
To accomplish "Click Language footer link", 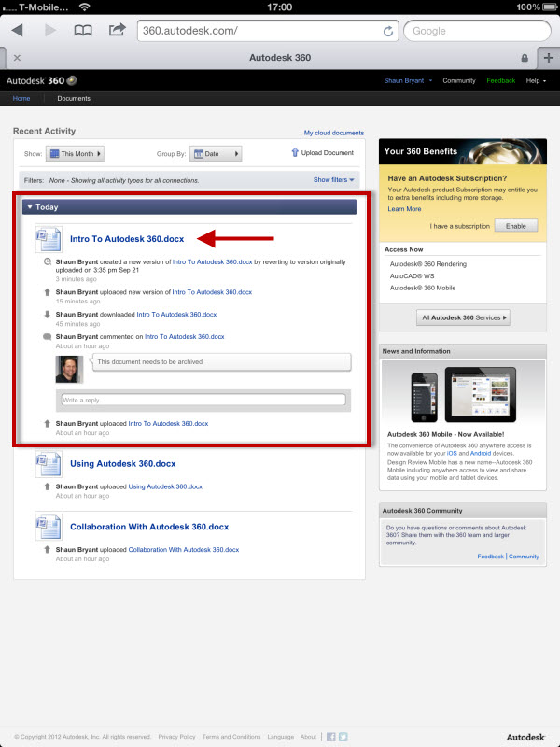I will click(281, 737).
